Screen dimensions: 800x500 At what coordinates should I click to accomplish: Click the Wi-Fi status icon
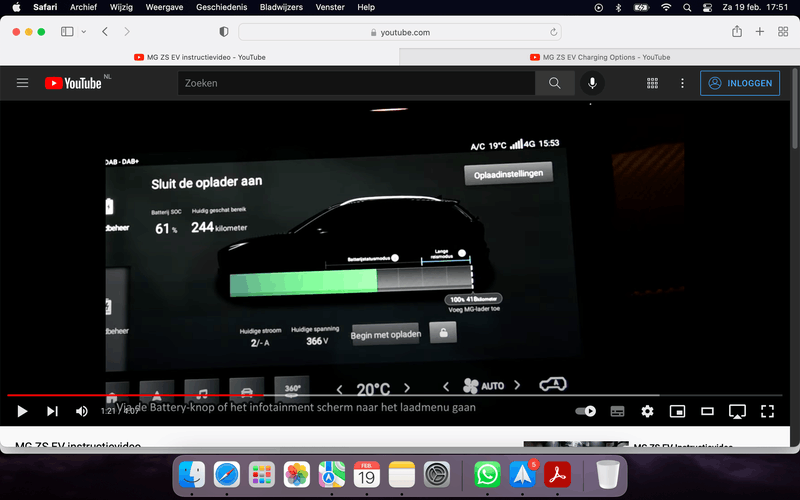coord(666,7)
